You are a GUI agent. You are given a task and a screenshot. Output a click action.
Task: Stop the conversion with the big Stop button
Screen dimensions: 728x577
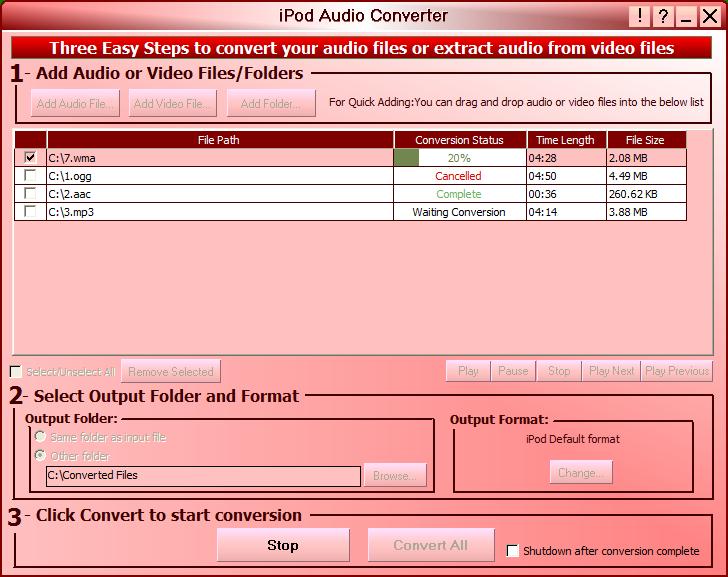point(283,545)
